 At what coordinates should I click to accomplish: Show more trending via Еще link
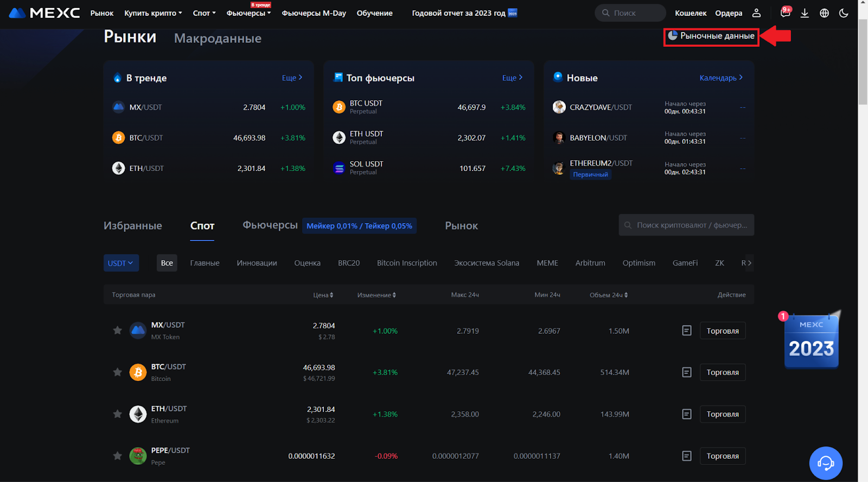292,78
